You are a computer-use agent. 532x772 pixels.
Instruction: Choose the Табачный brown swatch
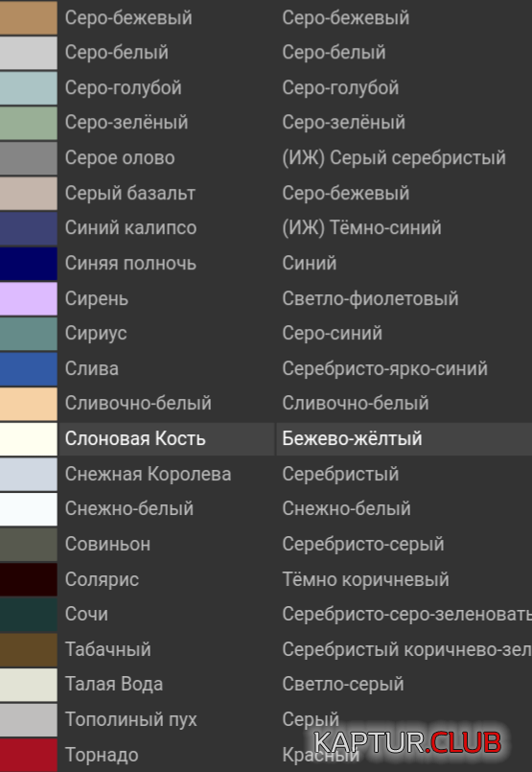click(x=29, y=649)
